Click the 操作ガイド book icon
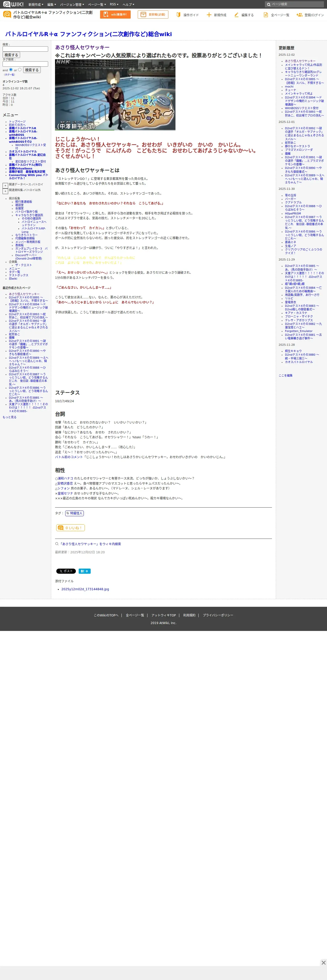 179,15
